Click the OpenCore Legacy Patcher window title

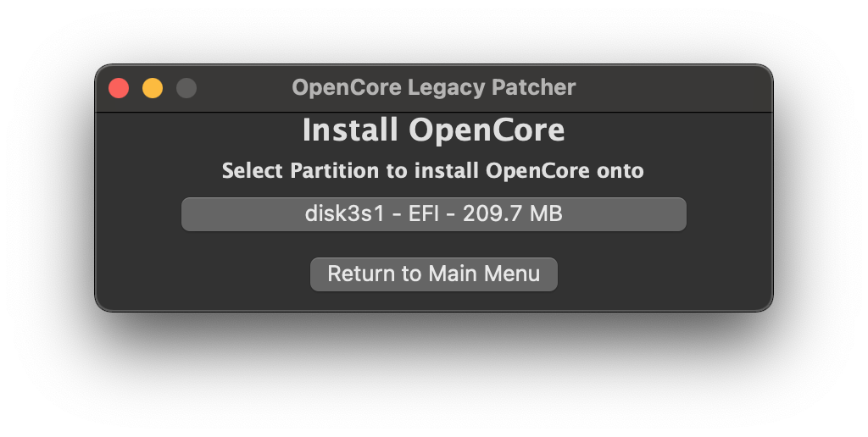tap(433, 87)
